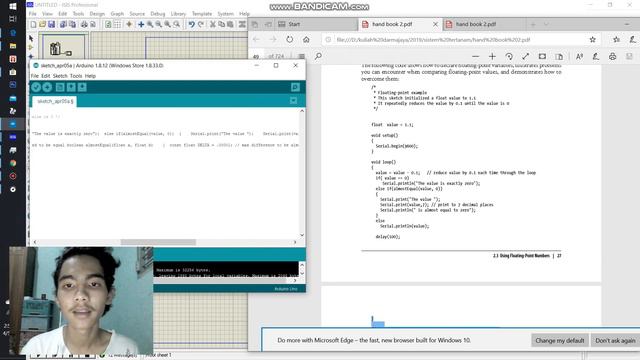
Task: Click the ISIS zoom out icon
Action: (159, 24)
